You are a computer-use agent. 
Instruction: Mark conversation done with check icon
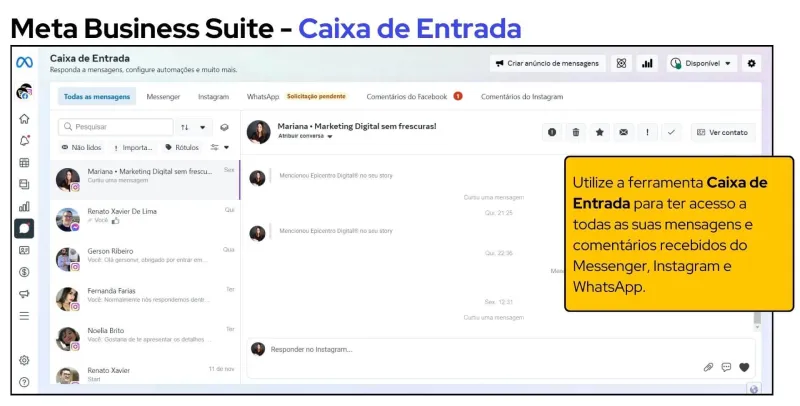coord(671,132)
